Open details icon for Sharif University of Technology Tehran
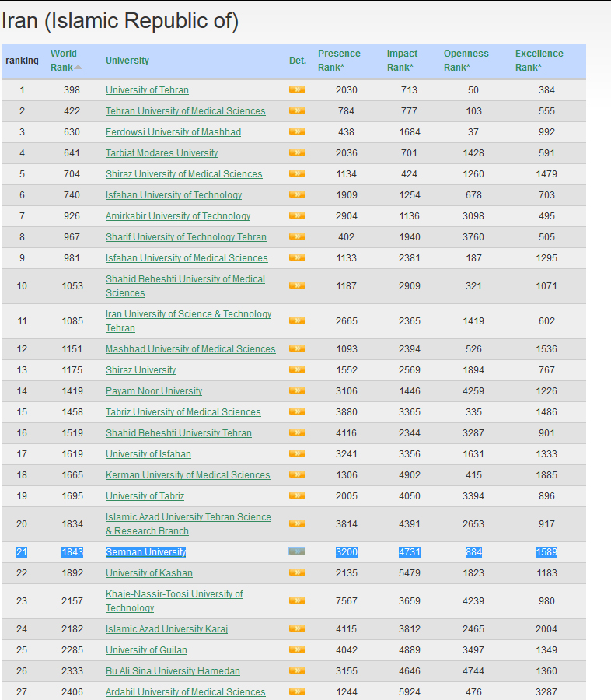 pyautogui.click(x=297, y=236)
